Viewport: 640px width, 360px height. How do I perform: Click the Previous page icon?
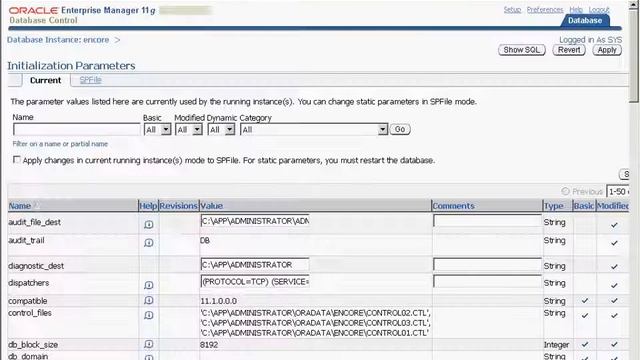(x=565, y=191)
